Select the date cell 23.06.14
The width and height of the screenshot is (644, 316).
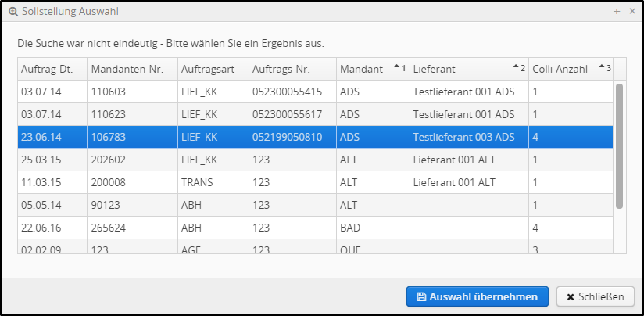[x=52, y=137]
